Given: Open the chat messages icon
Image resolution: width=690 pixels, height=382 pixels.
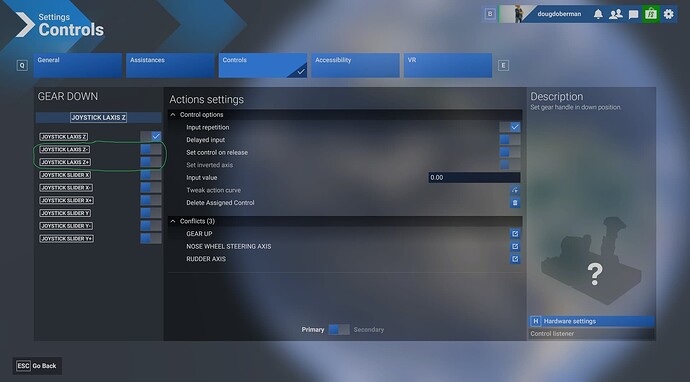Looking at the screenshot, I should click(633, 15).
